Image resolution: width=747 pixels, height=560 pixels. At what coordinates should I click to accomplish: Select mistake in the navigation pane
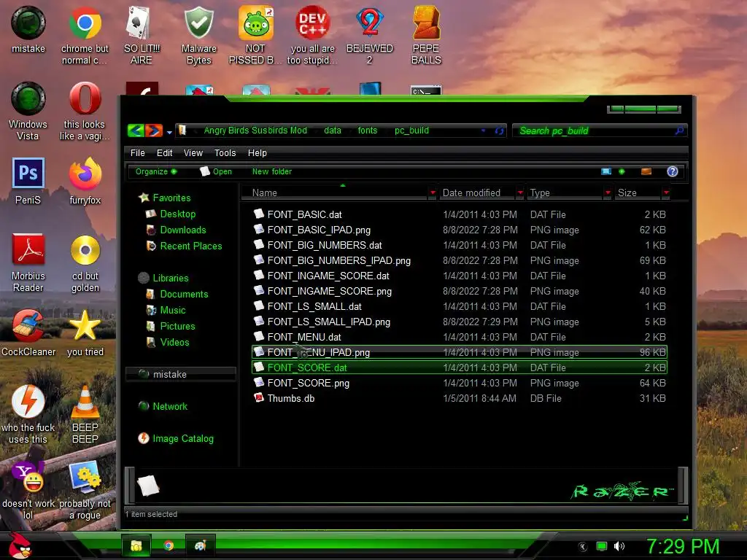(x=181, y=374)
